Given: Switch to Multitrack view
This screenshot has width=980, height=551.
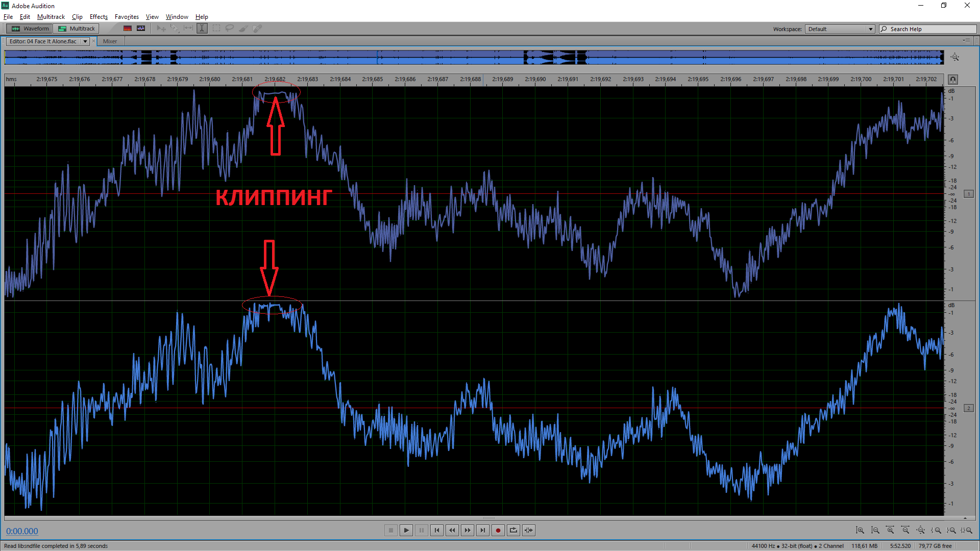Looking at the screenshot, I should [x=77, y=29].
